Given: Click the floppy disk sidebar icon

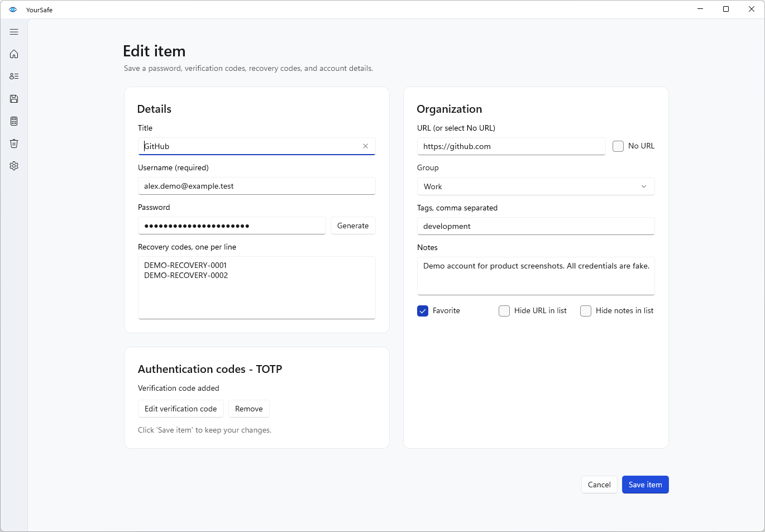Looking at the screenshot, I should [x=14, y=99].
